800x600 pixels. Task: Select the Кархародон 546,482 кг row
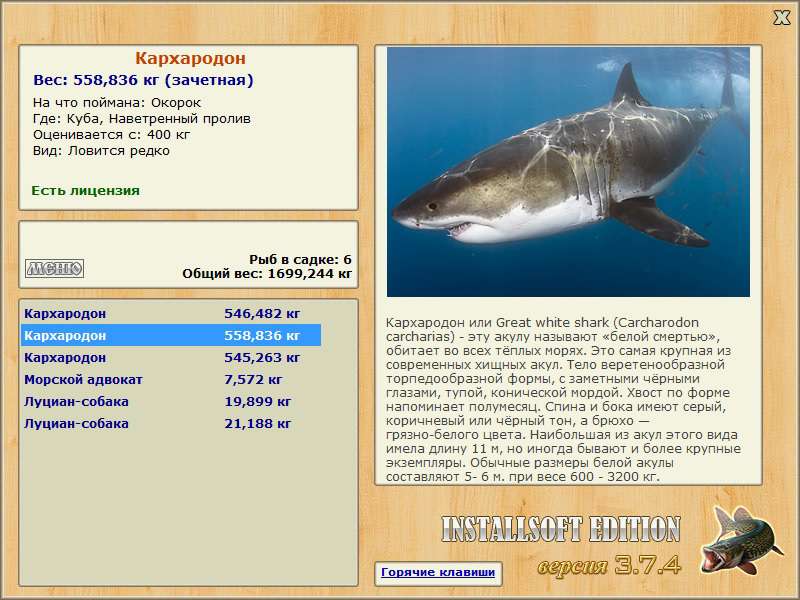pyautogui.click(x=171, y=313)
